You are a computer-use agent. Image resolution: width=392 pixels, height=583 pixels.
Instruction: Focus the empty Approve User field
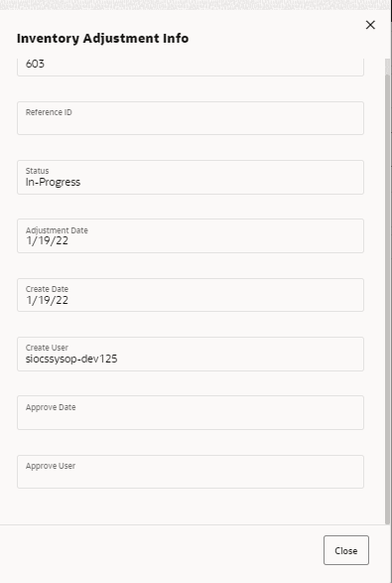tap(191, 472)
